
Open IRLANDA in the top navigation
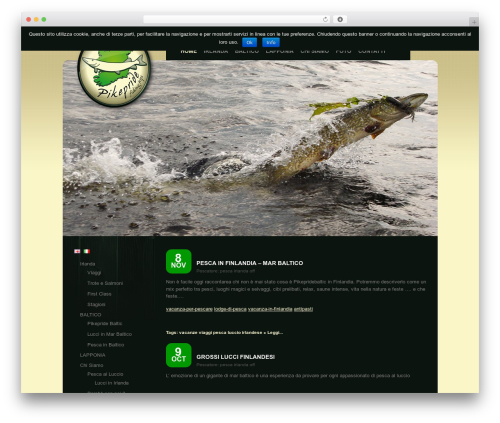(216, 51)
